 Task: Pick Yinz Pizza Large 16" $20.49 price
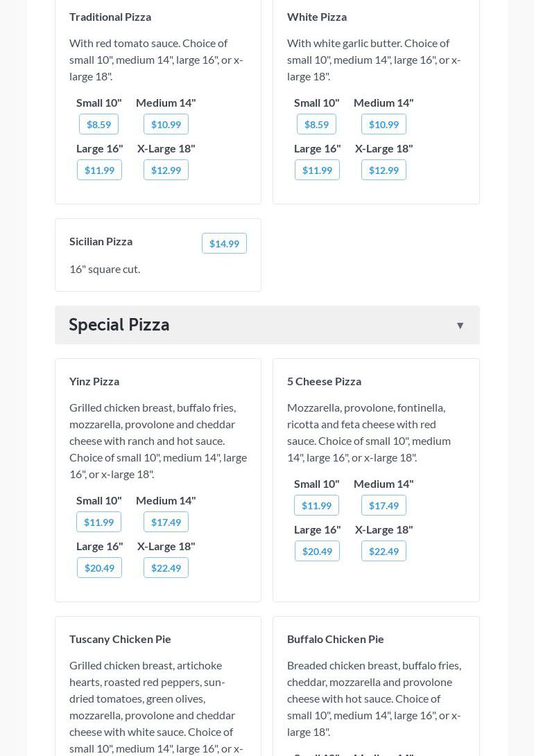tap(99, 568)
